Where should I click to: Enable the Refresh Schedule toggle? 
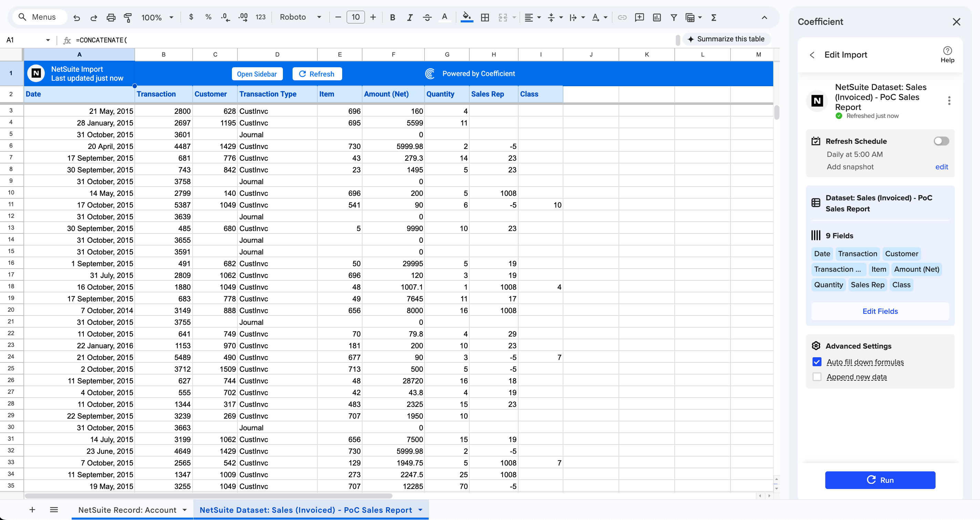(x=941, y=141)
